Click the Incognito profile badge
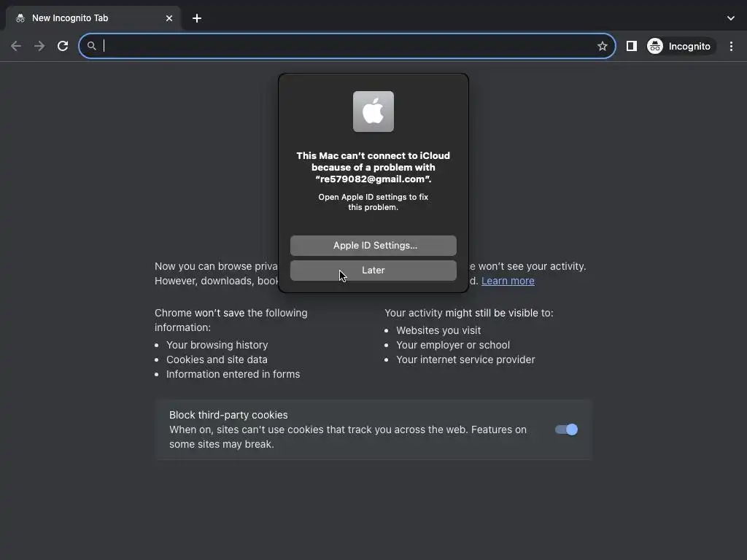Image resolution: width=747 pixels, height=560 pixels. [680, 46]
